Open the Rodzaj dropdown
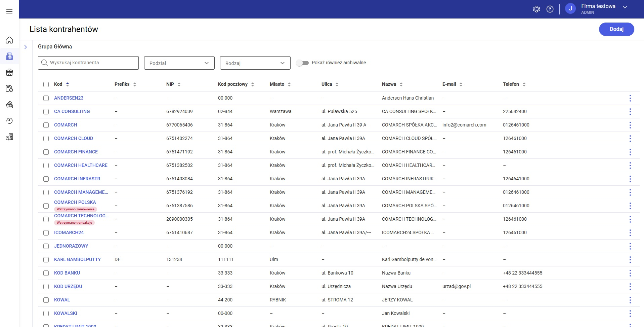Image resolution: width=644 pixels, height=327 pixels. tap(255, 63)
